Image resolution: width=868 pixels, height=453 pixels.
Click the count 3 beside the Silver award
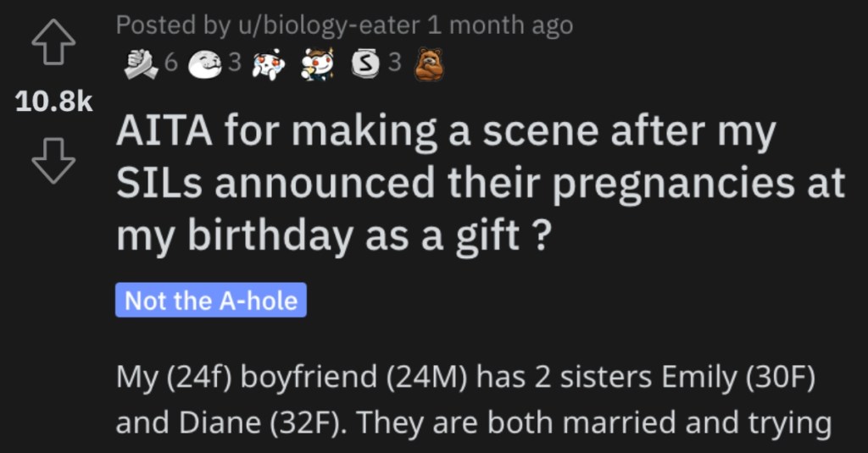click(x=394, y=62)
